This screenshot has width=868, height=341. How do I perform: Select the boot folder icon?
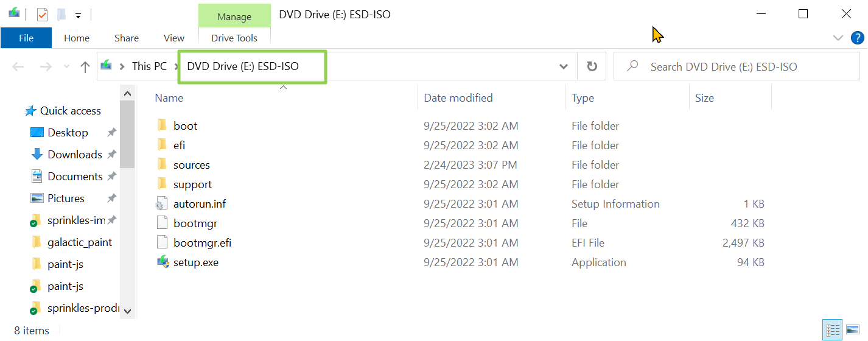coord(162,126)
